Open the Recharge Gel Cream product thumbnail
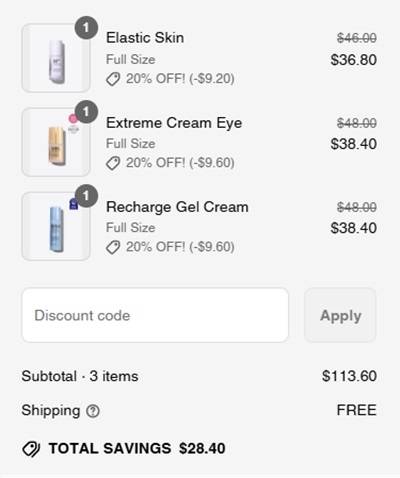Screen dimensions: 400x478 [x=56, y=226]
